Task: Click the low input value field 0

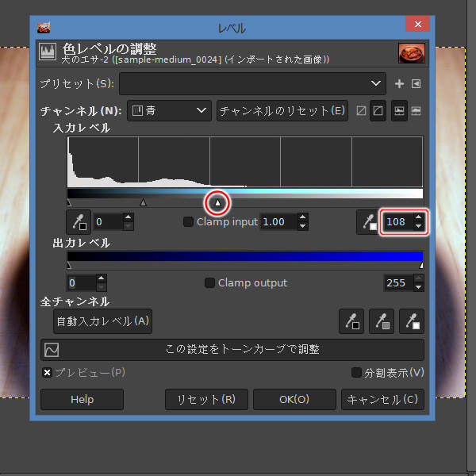Action: [x=109, y=222]
